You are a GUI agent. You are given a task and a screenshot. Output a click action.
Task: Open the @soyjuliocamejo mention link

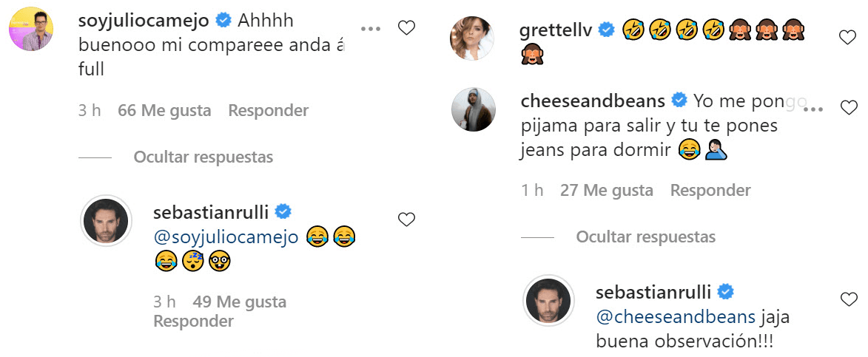point(225,237)
